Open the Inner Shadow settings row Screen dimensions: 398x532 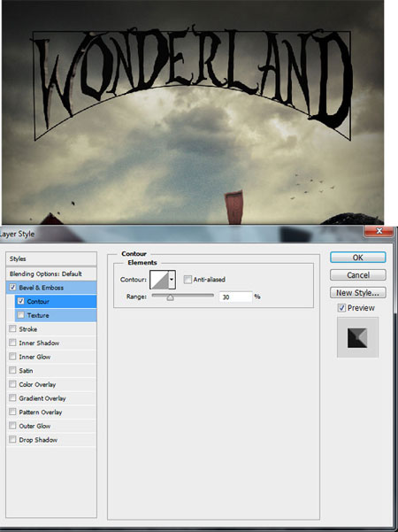tap(51, 343)
